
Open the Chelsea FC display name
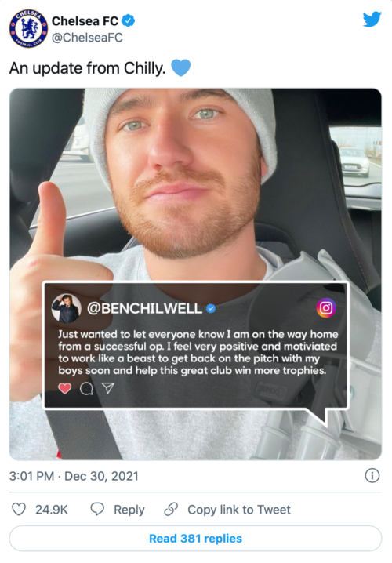[x=85, y=21]
